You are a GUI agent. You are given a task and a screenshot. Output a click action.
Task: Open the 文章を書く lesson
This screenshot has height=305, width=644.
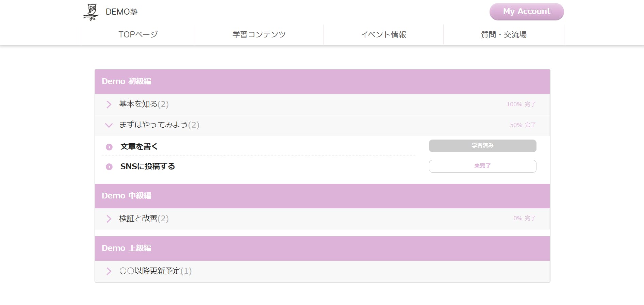pos(139,147)
